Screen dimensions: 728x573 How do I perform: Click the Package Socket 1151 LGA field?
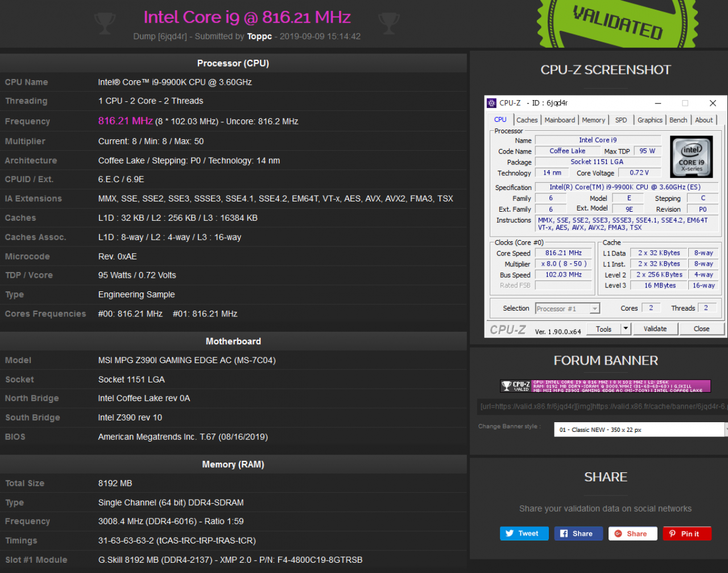[x=597, y=162]
